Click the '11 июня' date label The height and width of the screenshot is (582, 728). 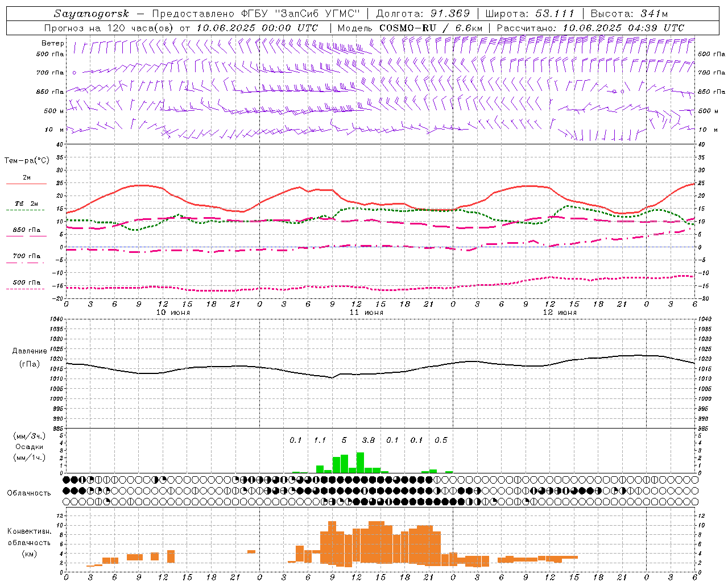pyautogui.click(x=366, y=313)
